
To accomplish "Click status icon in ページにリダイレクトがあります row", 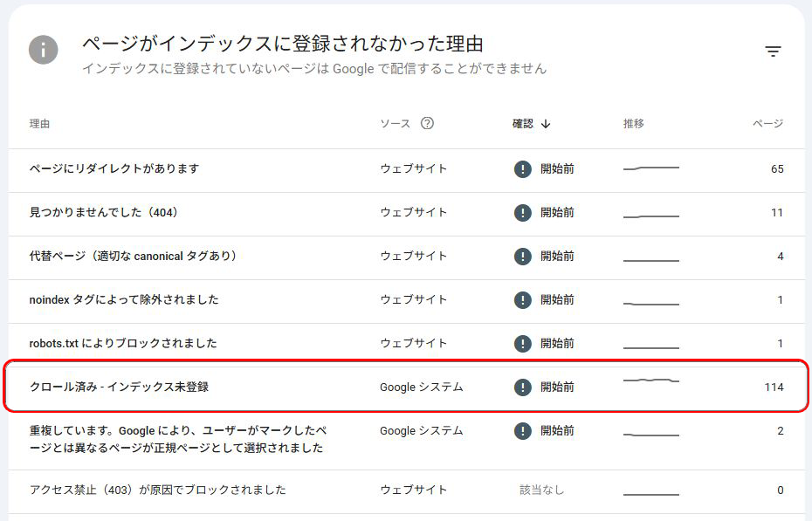I will coord(522,169).
